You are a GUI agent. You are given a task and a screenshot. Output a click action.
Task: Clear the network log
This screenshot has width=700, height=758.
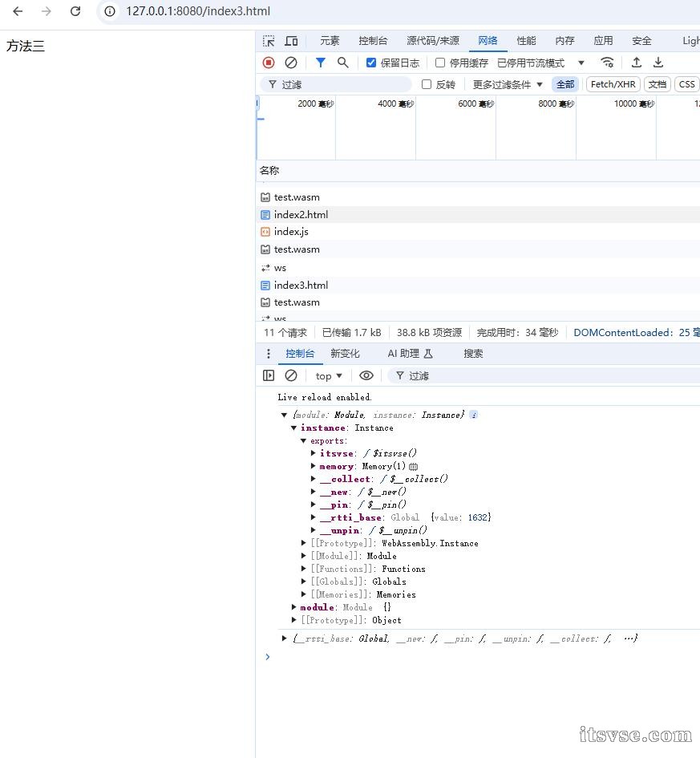[x=291, y=63]
